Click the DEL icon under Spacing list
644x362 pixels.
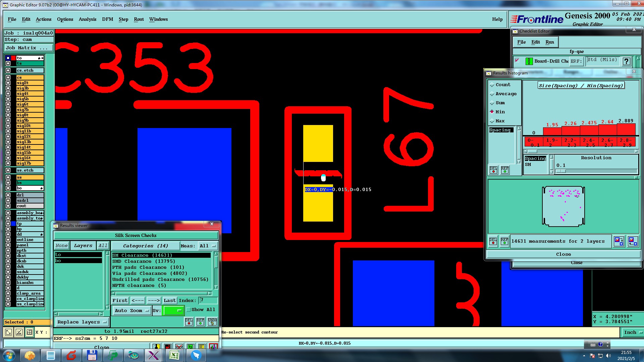point(493,170)
